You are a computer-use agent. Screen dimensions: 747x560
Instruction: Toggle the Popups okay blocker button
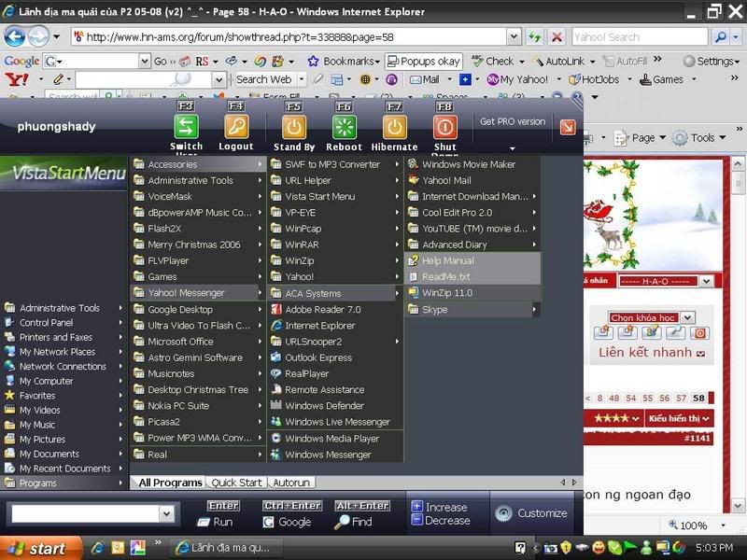pos(424,61)
